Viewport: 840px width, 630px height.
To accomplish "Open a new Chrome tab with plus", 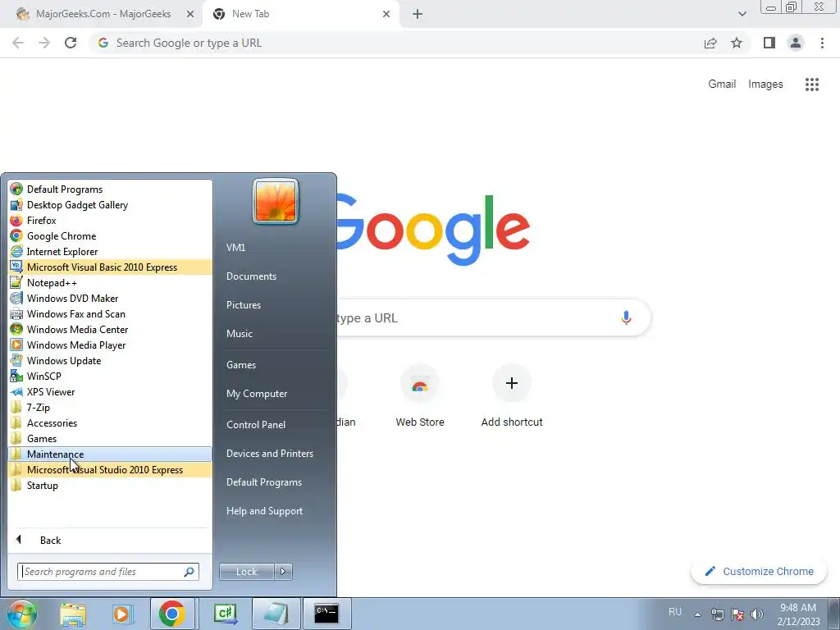I will coord(418,14).
